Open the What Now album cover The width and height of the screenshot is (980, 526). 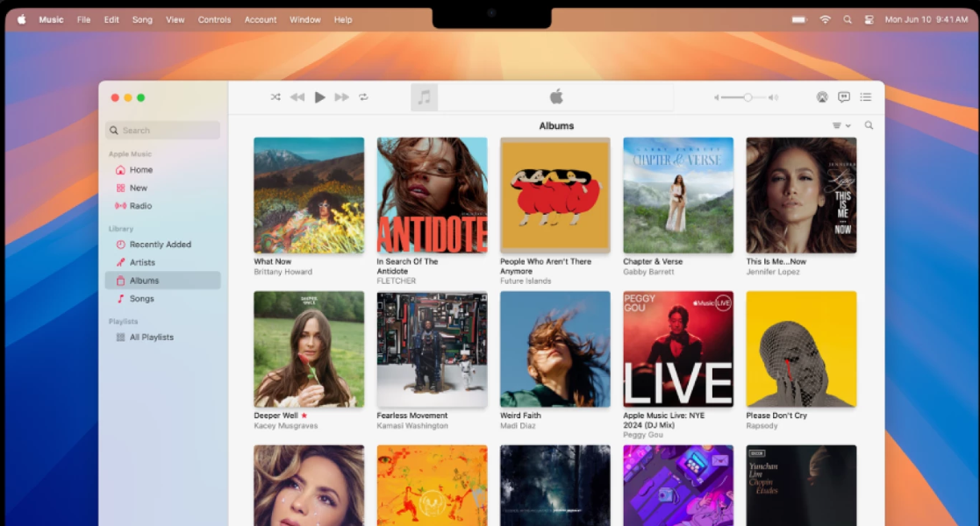[x=309, y=195]
